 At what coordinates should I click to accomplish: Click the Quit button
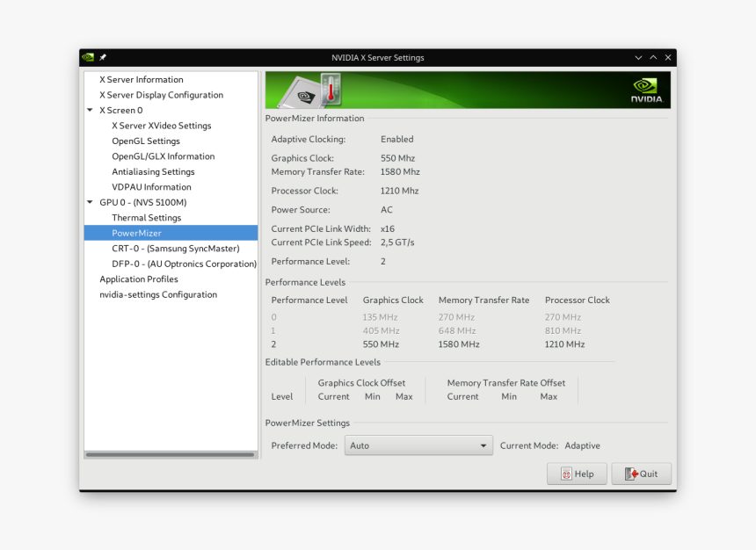(x=641, y=474)
